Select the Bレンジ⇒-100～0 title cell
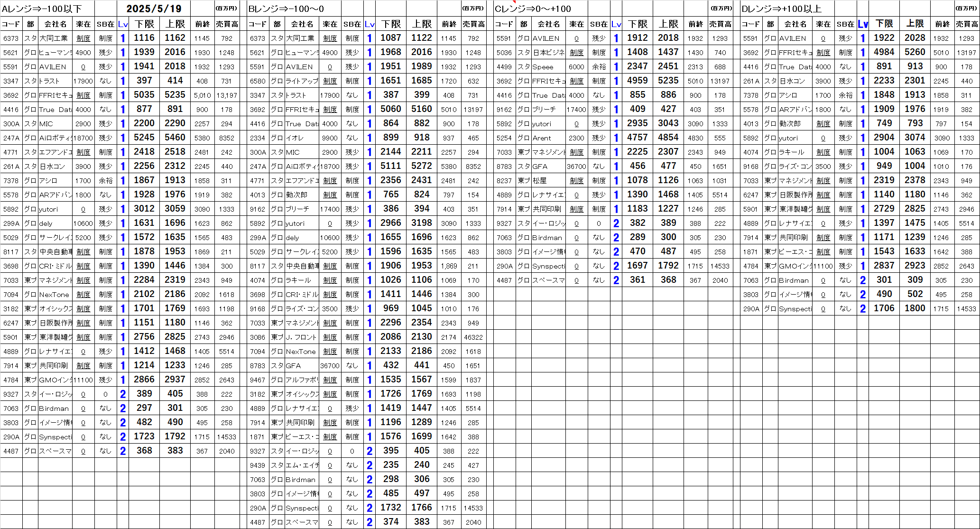 pos(287,9)
